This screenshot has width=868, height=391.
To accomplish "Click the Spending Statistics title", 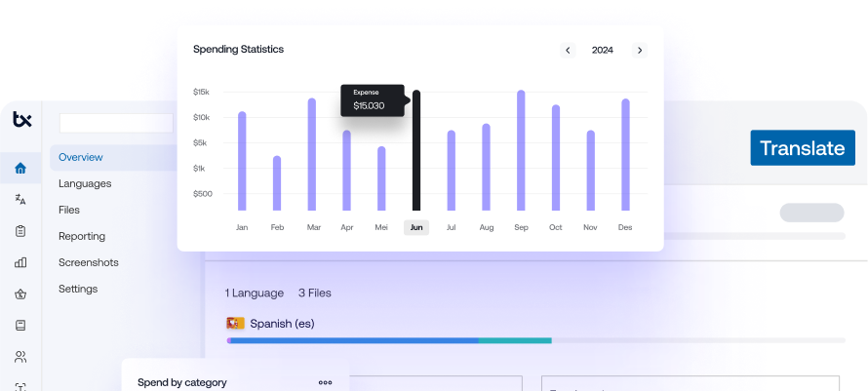I will [x=239, y=50].
